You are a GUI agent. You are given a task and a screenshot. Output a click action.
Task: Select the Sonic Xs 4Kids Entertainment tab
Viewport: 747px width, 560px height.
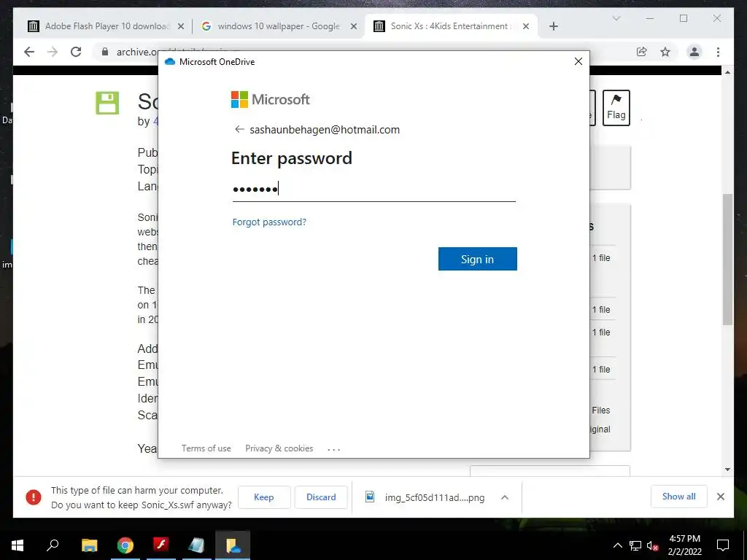pyautogui.click(x=450, y=26)
